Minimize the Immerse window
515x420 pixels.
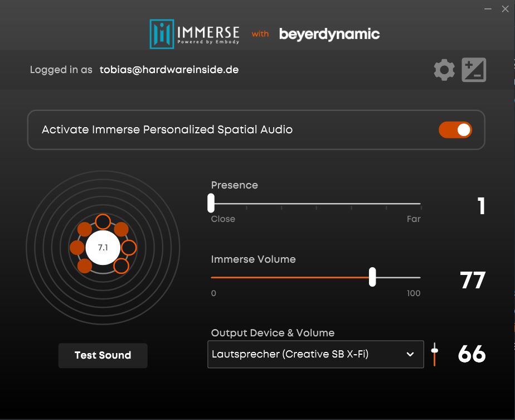pyautogui.click(x=488, y=9)
